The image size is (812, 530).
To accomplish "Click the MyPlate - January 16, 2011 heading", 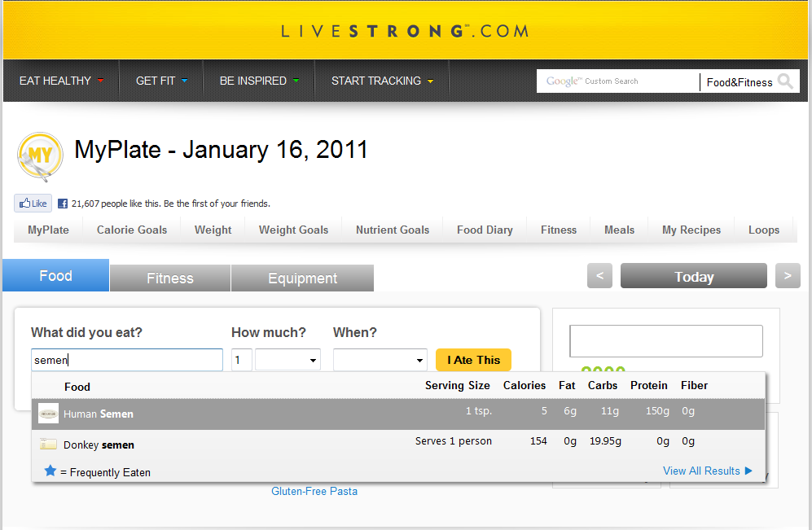I will [x=222, y=150].
